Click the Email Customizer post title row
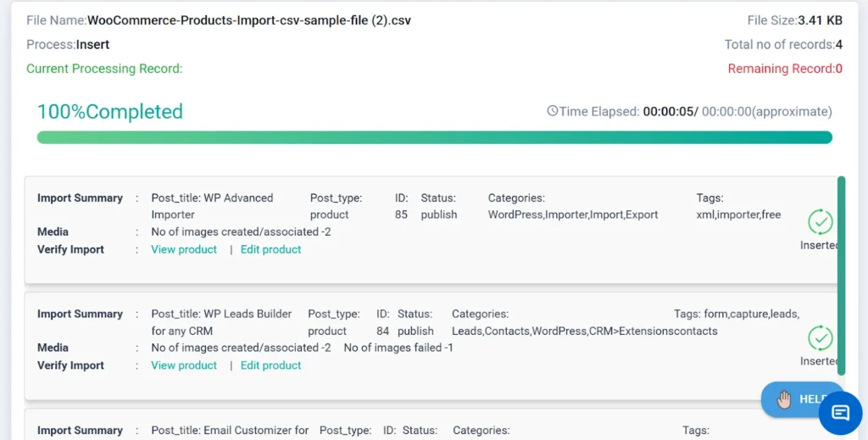The width and height of the screenshot is (868, 440). [230, 431]
